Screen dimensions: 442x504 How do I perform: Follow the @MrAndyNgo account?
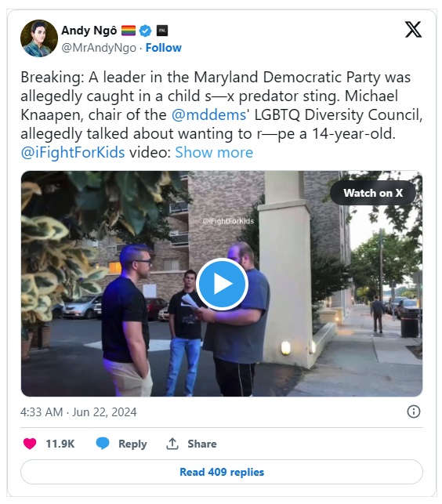(164, 48)
